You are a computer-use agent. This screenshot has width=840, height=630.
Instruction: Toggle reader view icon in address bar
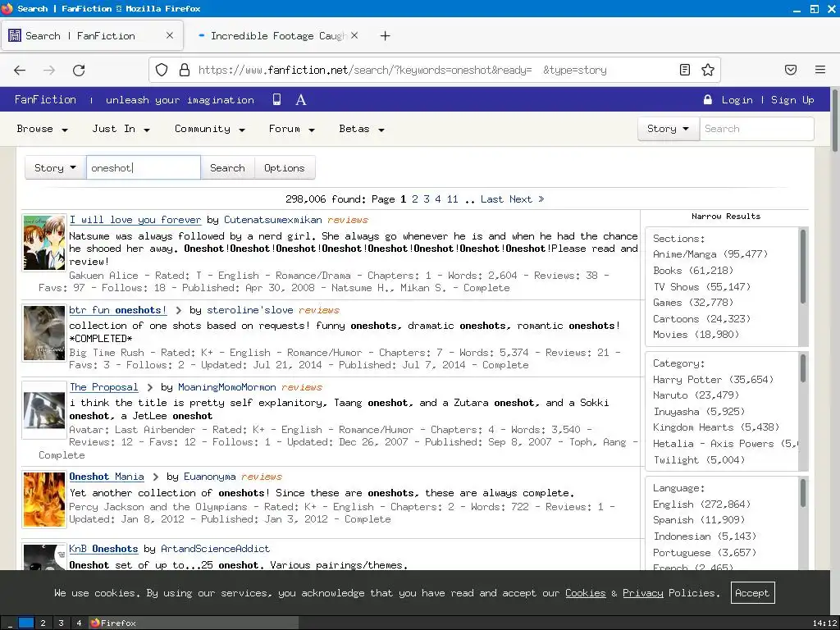tap(685, 70)
